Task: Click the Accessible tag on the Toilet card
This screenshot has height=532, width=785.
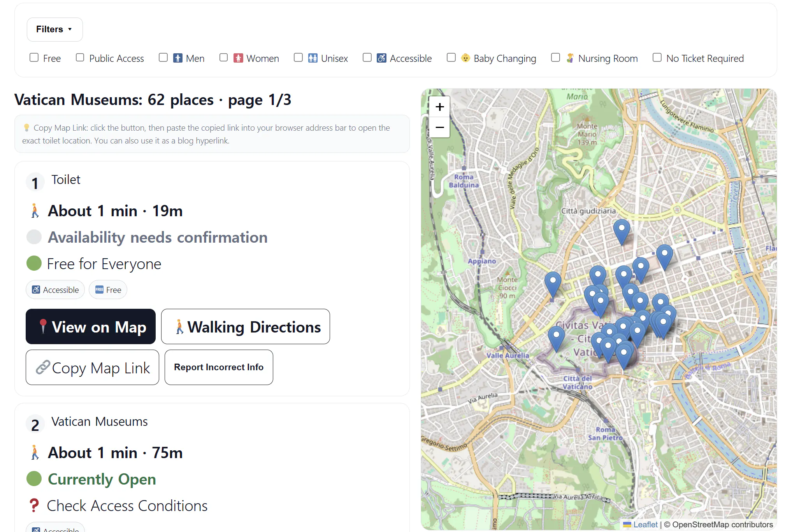Action: click(55, 290)
